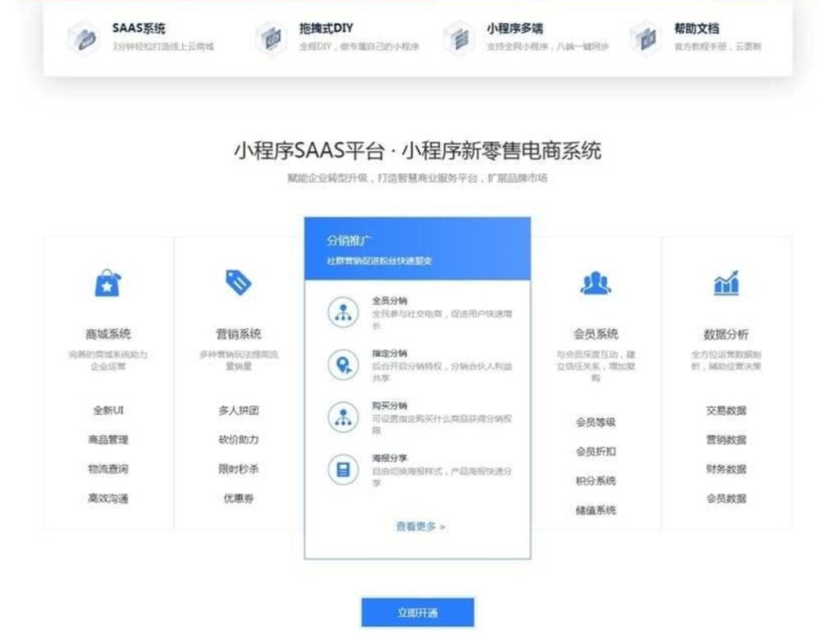Click the 会员折扣 item

pos(596,451)
